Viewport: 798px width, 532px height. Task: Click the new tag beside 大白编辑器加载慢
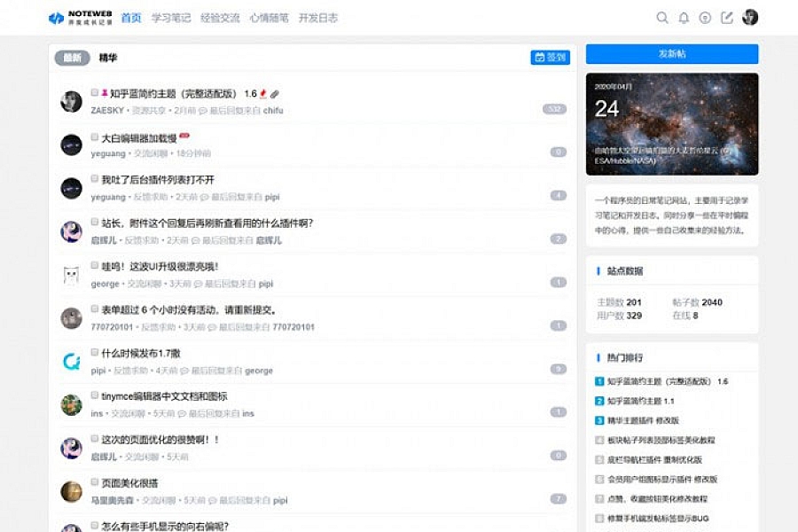[184, 136]
